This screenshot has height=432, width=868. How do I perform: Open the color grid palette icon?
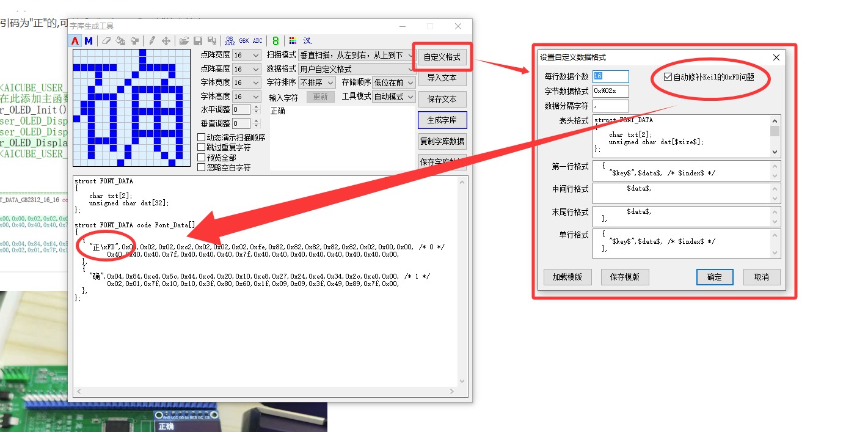[x=293, y=41]
